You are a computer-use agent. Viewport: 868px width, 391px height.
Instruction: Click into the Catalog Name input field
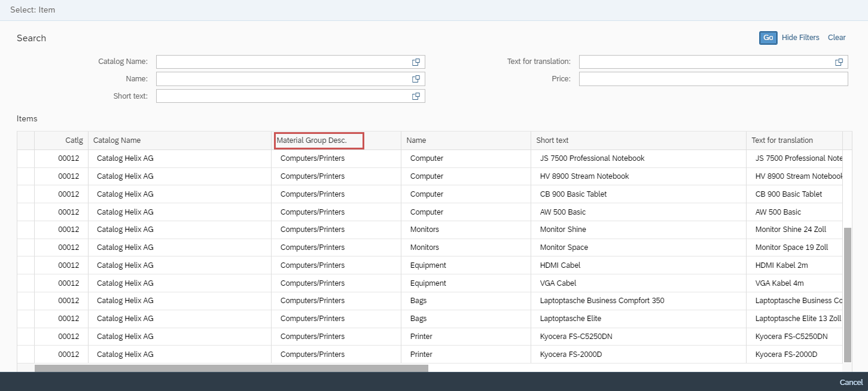pos(282,62)
